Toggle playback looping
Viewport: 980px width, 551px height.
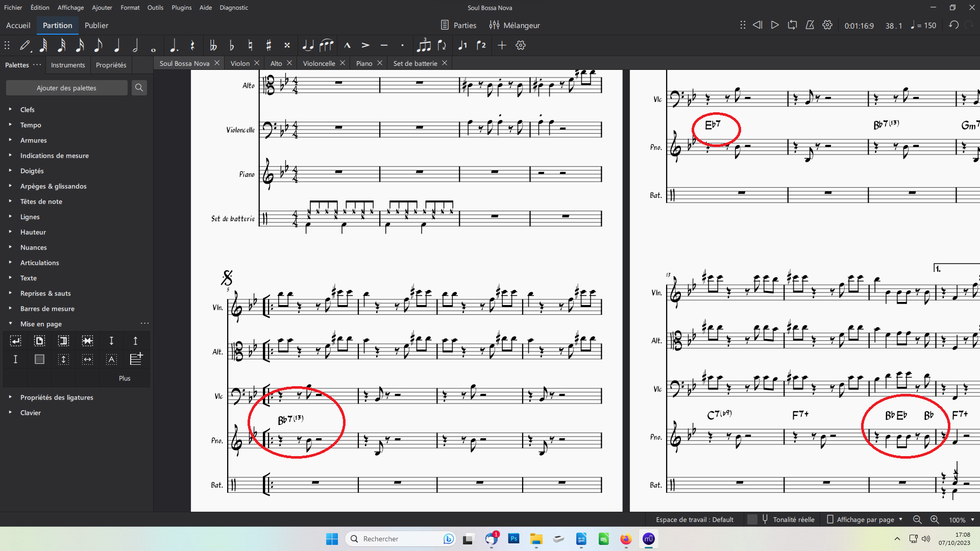tap(792, 24)
